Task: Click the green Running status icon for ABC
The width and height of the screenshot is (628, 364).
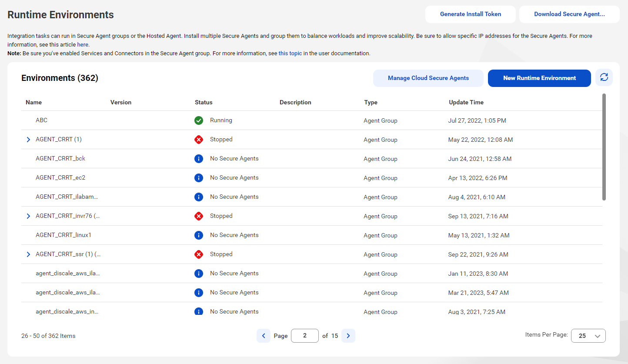Action: point(199,120)
